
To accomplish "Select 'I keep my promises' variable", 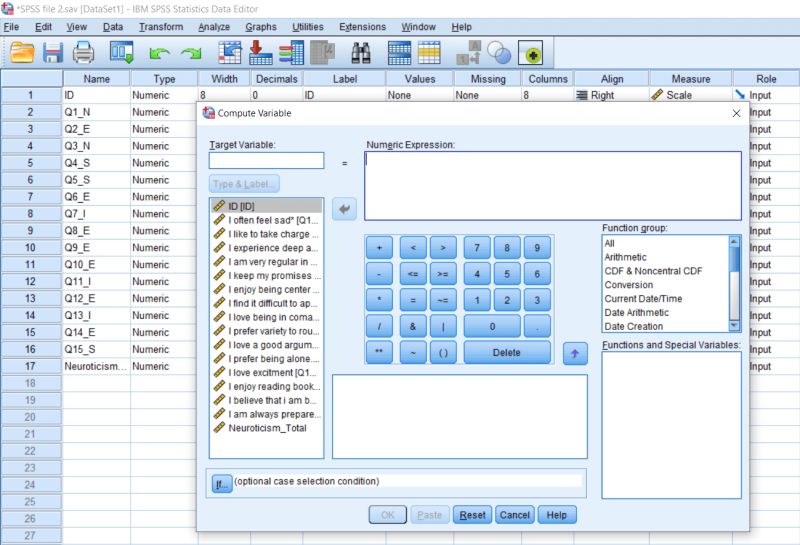I will pos(266,276).
